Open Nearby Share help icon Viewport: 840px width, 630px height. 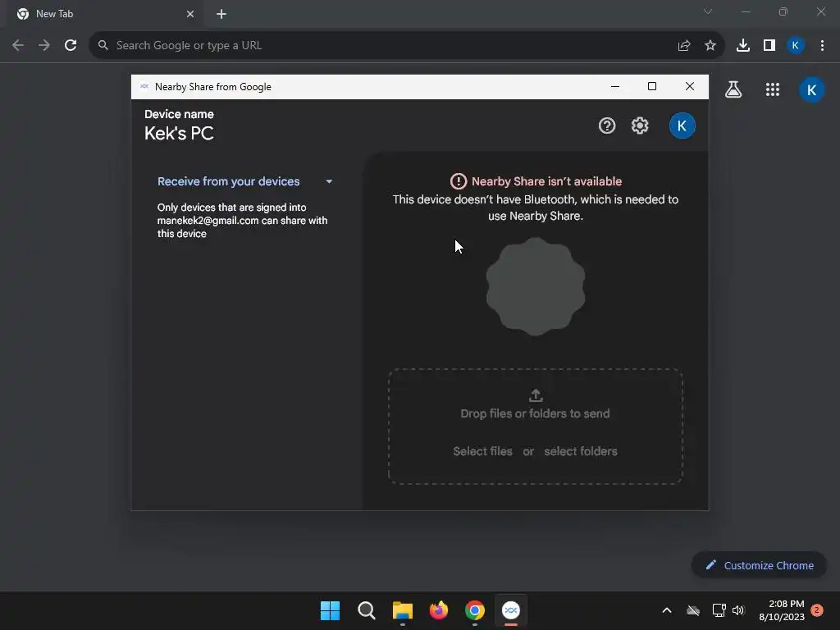point(606,126)
